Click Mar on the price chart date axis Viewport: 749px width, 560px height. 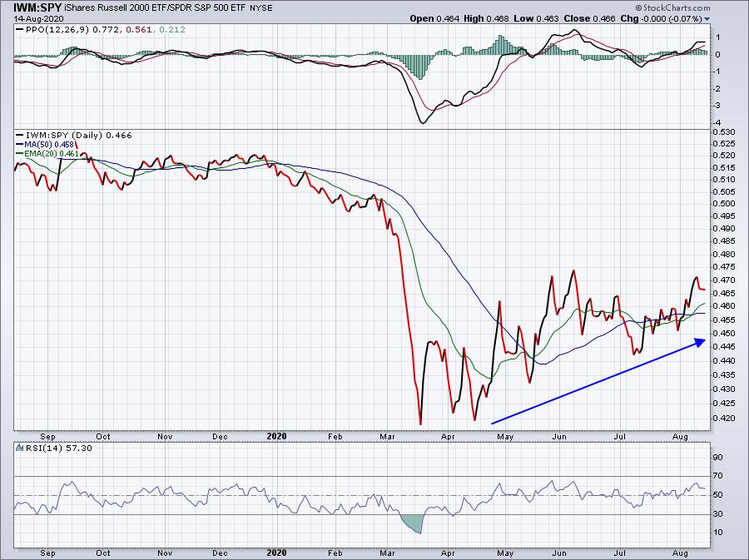coord(387,436)
